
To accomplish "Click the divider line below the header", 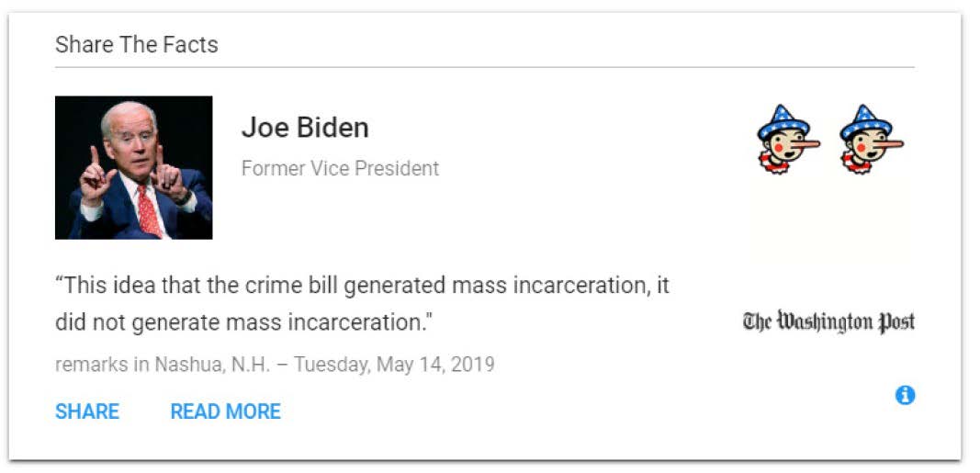I will click(x=485, y=67).
